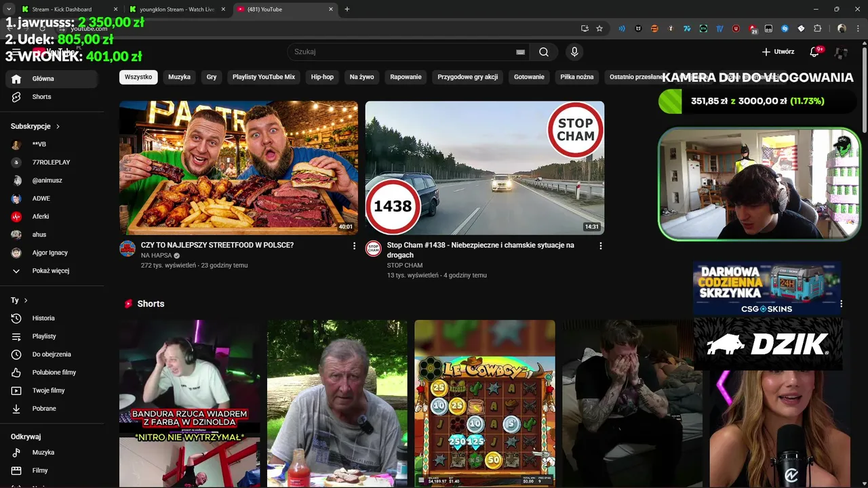Click the blue TV extension icon
Image resolution: width=868 pixels, height=488 pixels.
click(719, 28)
